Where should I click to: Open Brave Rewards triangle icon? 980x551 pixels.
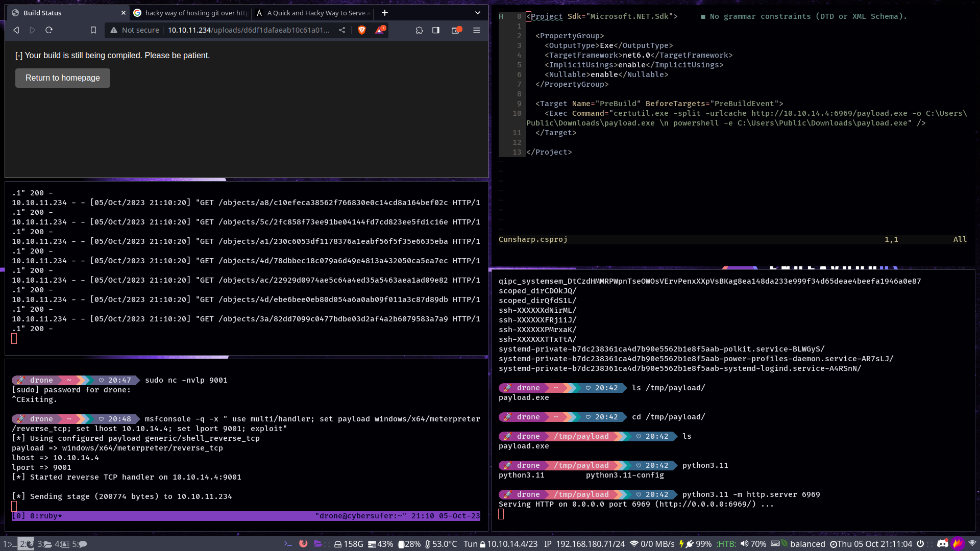pyautogui.click(x=379, y=30)
